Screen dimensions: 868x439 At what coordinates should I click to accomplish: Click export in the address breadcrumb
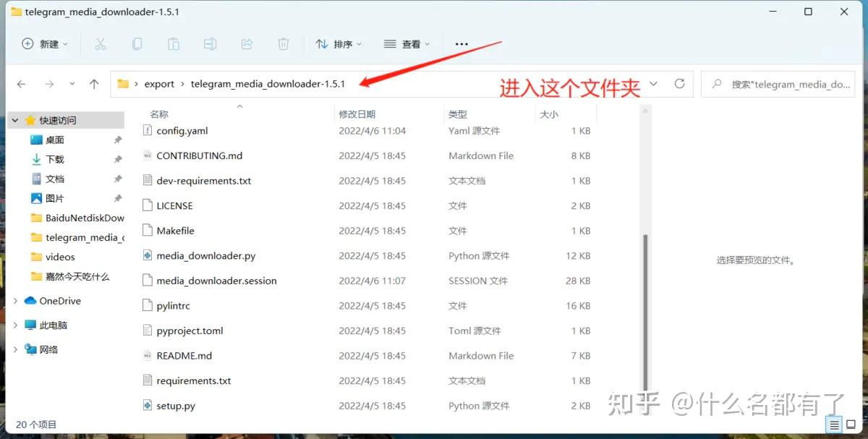[159, 83]
